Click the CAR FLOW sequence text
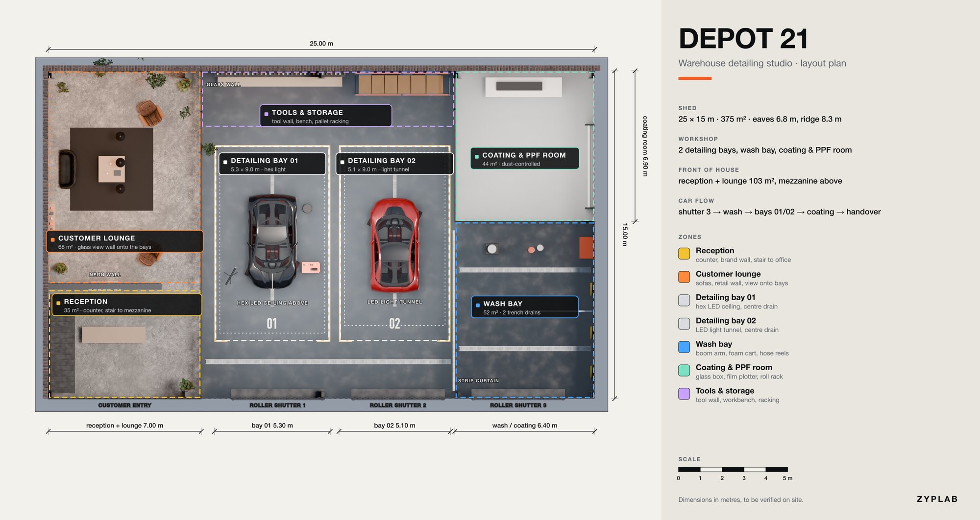The image size is (980, 520). point(780,212)
